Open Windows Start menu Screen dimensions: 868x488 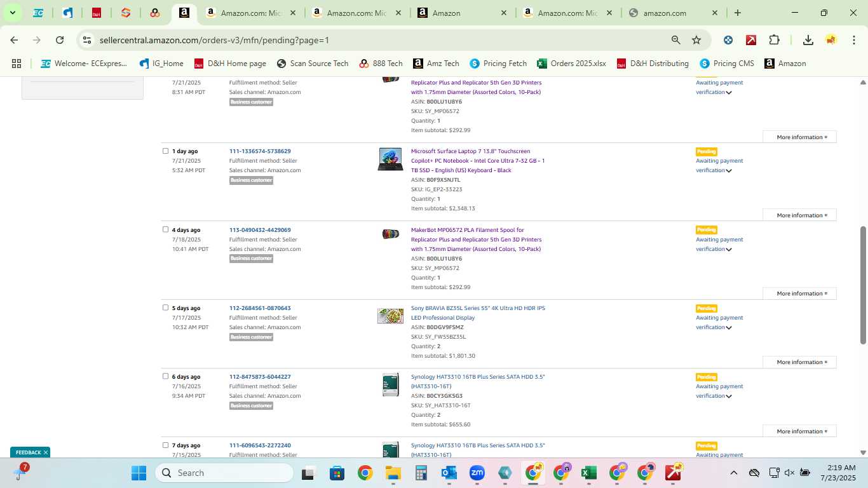click(x=139, y=473)
